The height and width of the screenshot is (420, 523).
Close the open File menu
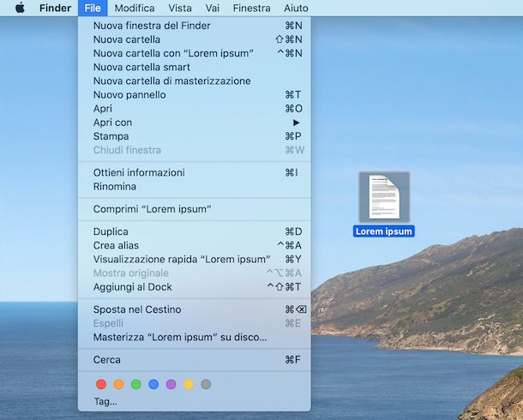pos(93,8)
